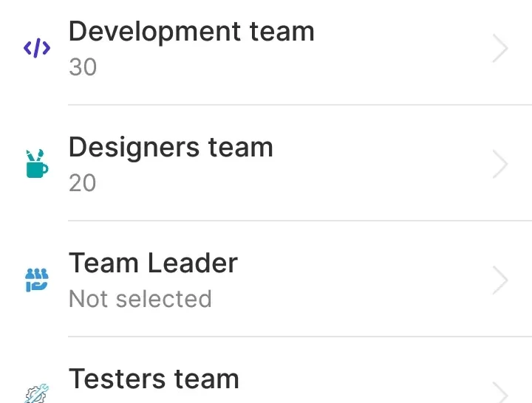The height and width of the screenshot is (403, 532).
Task: Tap the chevron beside Testers team
Action: coord(501,393)
